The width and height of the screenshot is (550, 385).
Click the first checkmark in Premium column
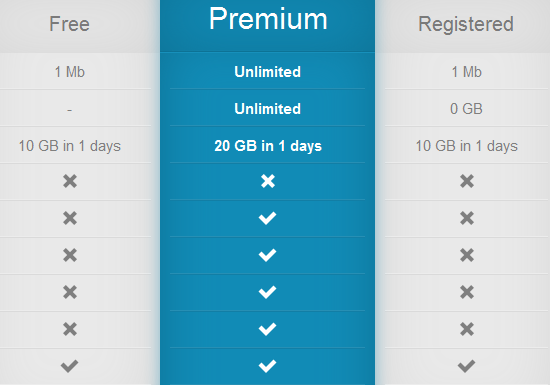pyautogui.click(x=267, y=218)
